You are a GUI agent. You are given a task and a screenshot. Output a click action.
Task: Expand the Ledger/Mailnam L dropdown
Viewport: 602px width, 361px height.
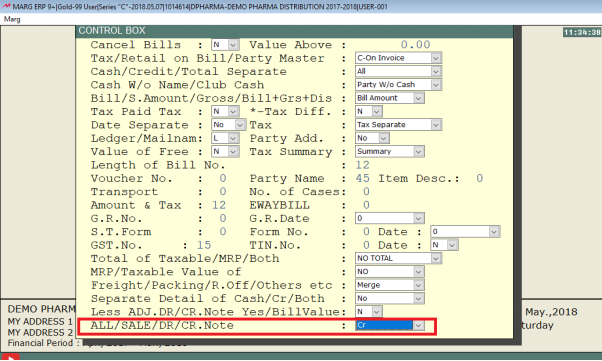(x=225, y=138)
